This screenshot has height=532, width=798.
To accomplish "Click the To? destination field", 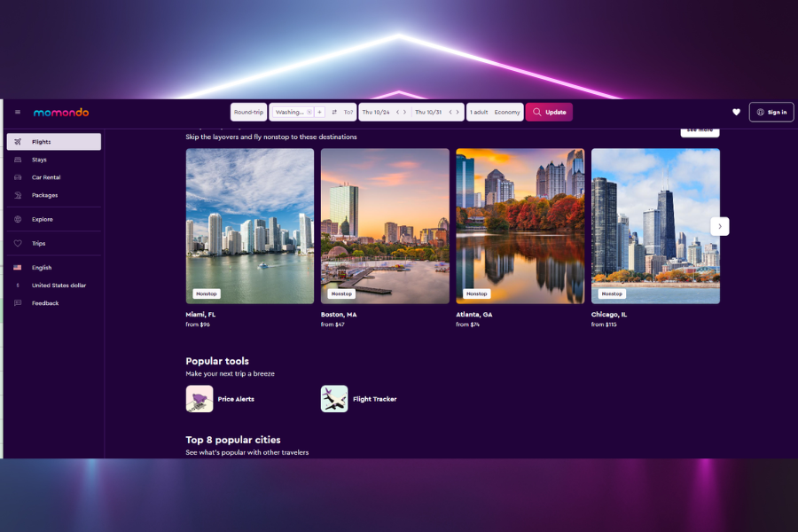I will 348,113.
